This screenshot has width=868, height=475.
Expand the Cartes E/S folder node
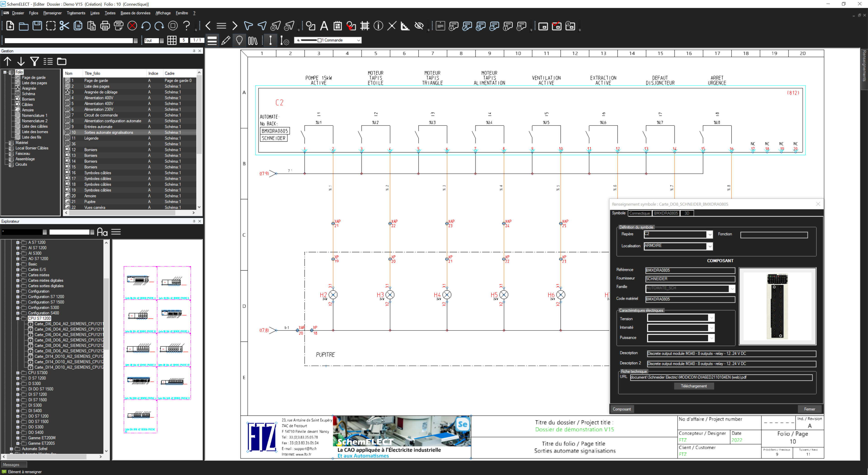18,269
